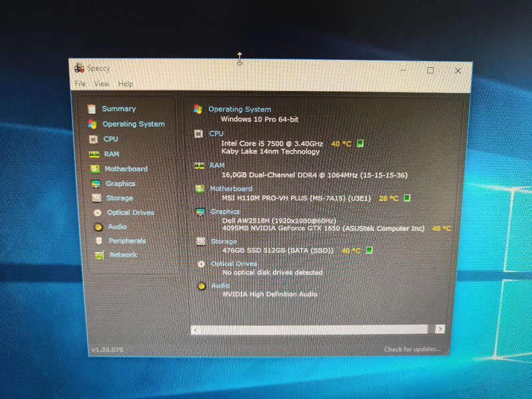532x399 pixels.
Task: Click the Optical Drives disc icon in sidebar
Action: click(97, 213)
